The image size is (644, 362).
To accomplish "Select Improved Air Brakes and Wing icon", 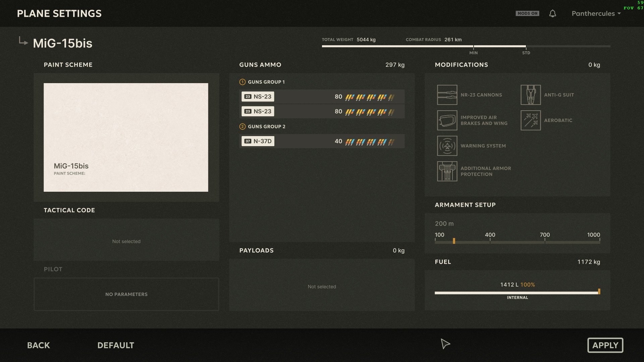I will click(447, 120).
